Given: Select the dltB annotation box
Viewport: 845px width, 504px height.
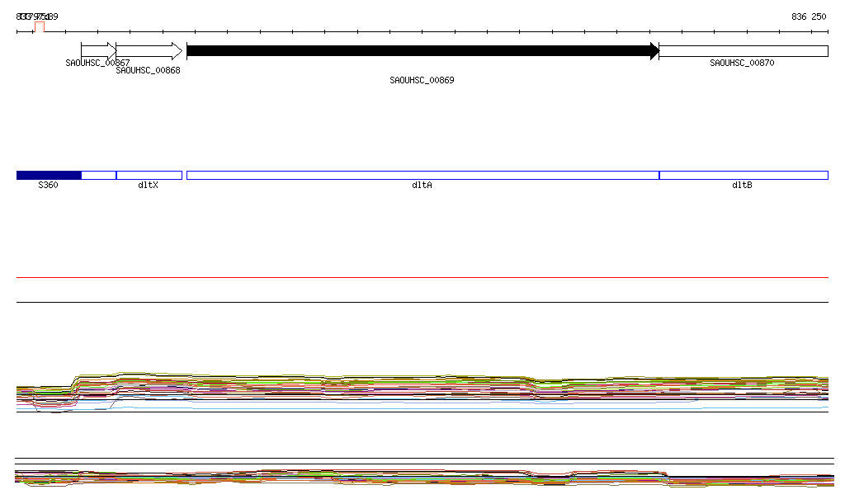Looking at the screenshot, I should click(x=743, y=175).
